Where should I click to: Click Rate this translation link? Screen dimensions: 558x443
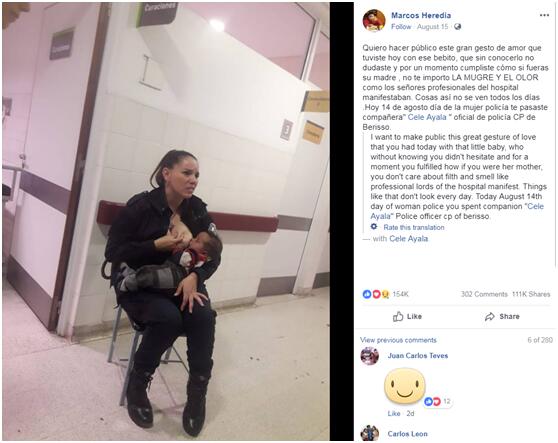pyautogui.click(x=414, y=227)
